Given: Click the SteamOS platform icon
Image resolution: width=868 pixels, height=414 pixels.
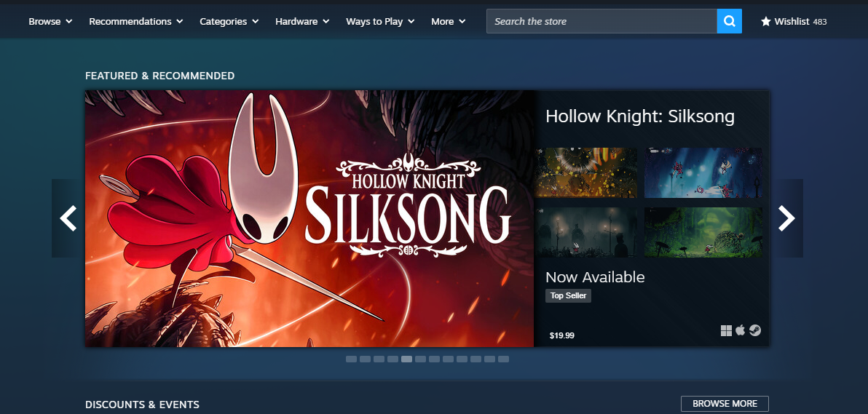Looking at the screenshot, I should [x=755, y=330].
